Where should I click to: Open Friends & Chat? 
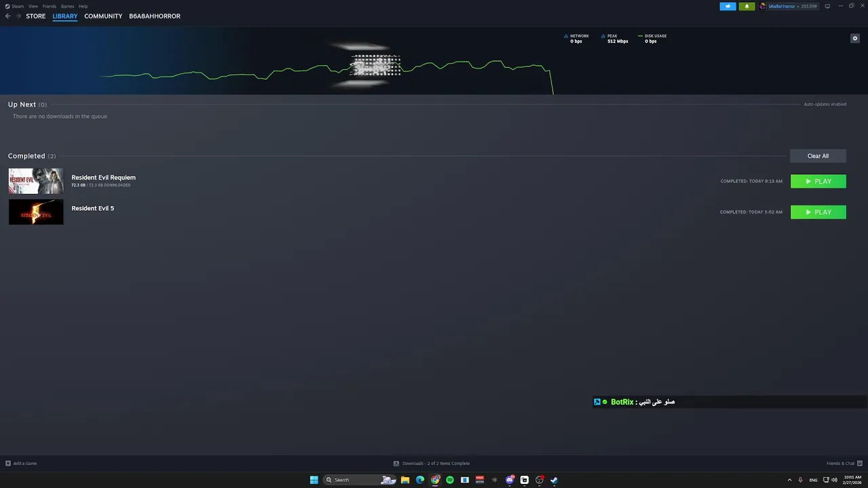844,464
